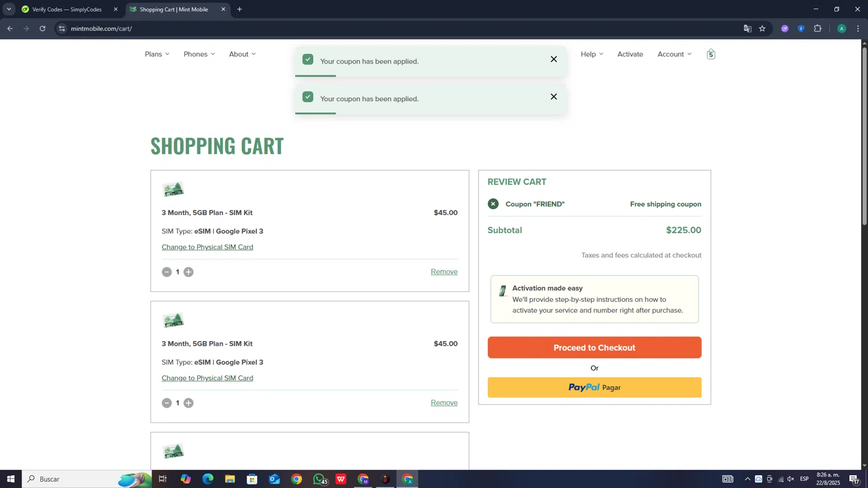The width and height of the screenshot is (868, 488).
Task: Show hidden system tray icons
Action: (x=747, y=479)
